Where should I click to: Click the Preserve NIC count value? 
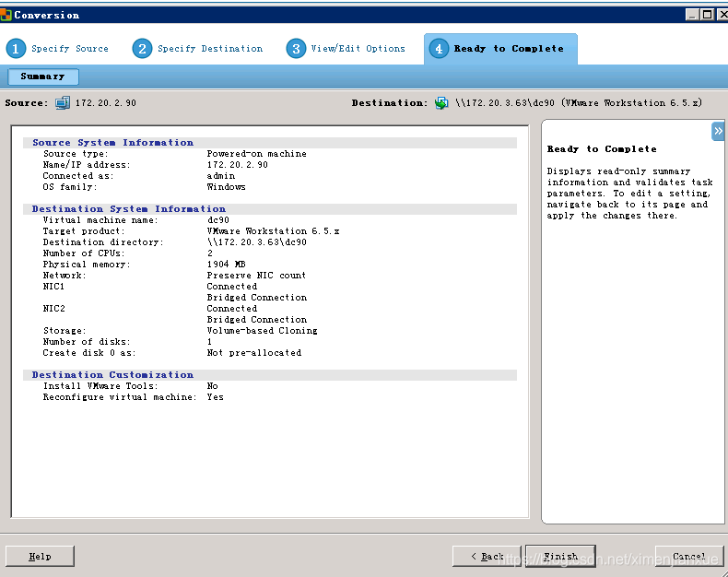point(256,276)
